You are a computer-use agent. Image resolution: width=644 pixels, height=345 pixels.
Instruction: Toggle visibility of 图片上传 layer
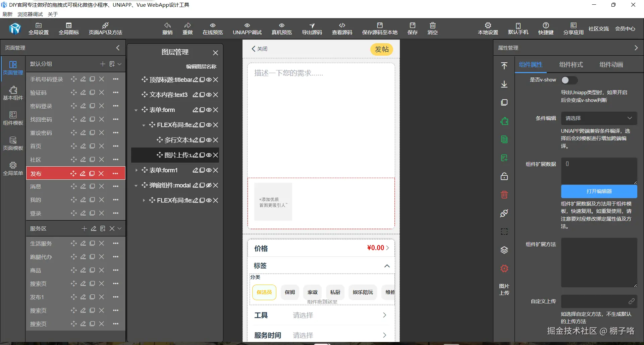(x=209, y=155)
